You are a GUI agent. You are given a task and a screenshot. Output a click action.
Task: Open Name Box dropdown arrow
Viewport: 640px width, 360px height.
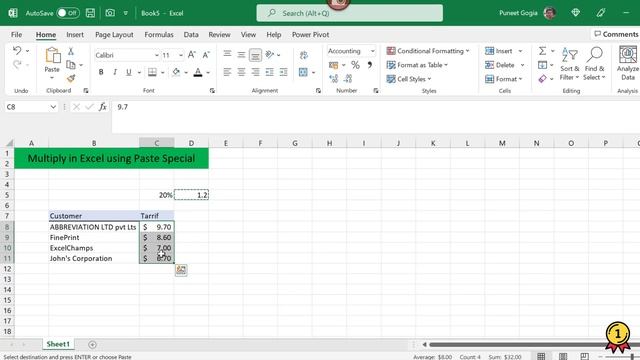coord(53,107)
